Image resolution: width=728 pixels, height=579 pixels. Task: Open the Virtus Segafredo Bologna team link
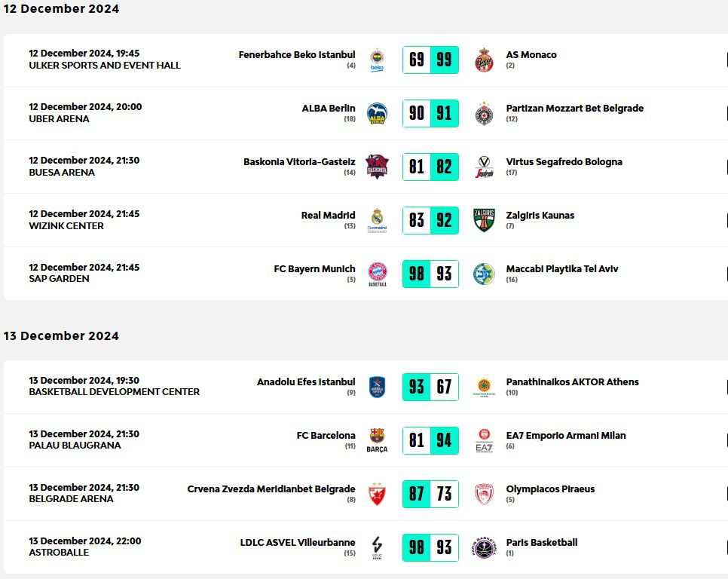click(x=564, y=162)
